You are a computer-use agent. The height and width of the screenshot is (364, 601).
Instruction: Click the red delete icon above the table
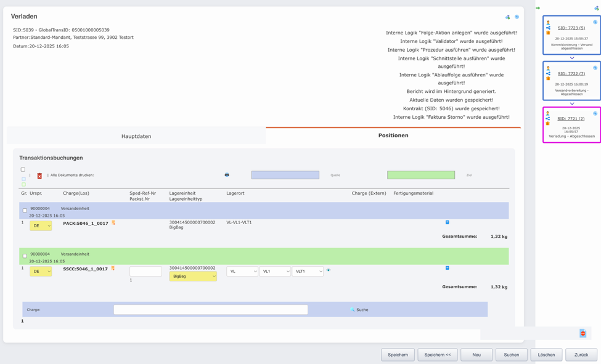click(x=39, y=176)
